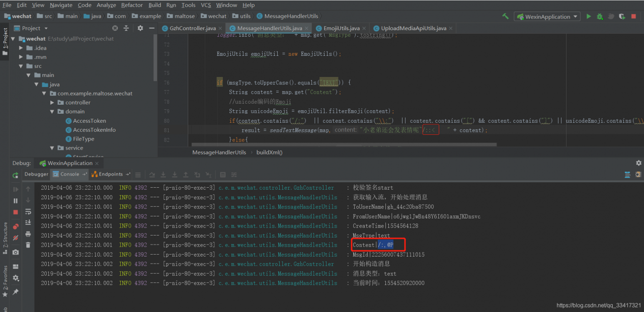The image size is (644, 312).
Task: Click the Step Out debugger icon
Action: coord(186,175)
